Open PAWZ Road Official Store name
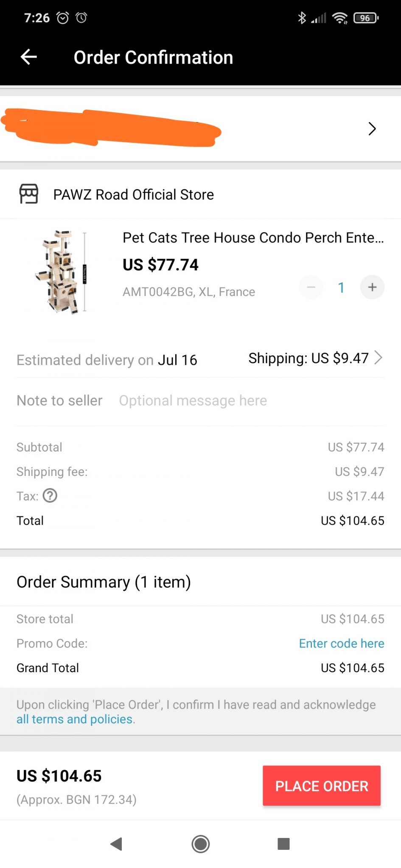Image resolution: width=401 pixels, height=868 pixels. click(133, 195)
